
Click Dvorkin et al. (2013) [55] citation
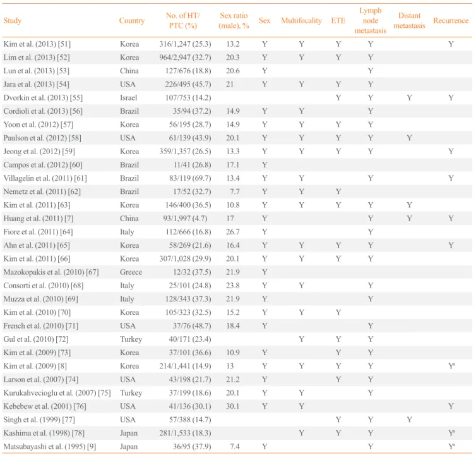coord(43,98)
